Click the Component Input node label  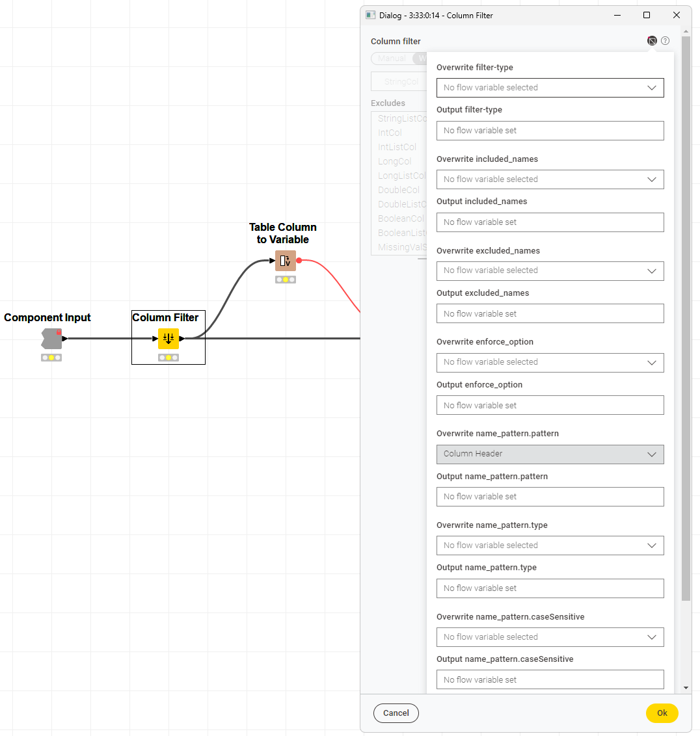tap(47, 318)
